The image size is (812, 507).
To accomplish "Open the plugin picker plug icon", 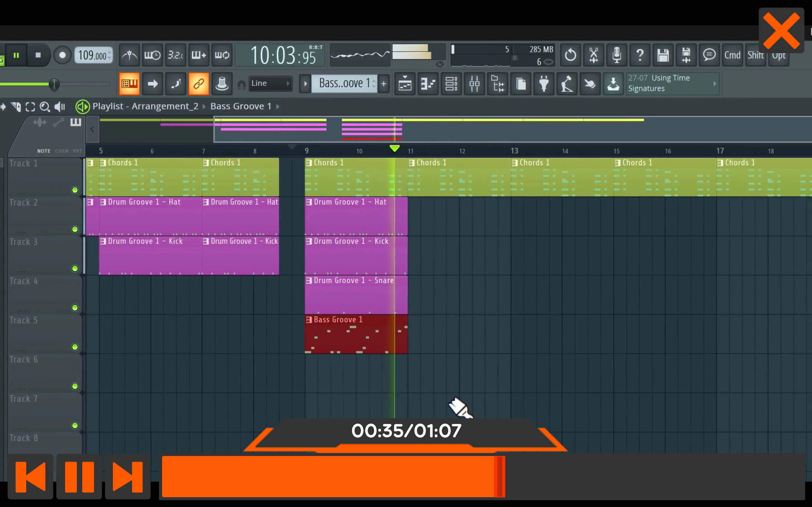I will [x=543, y=84].
